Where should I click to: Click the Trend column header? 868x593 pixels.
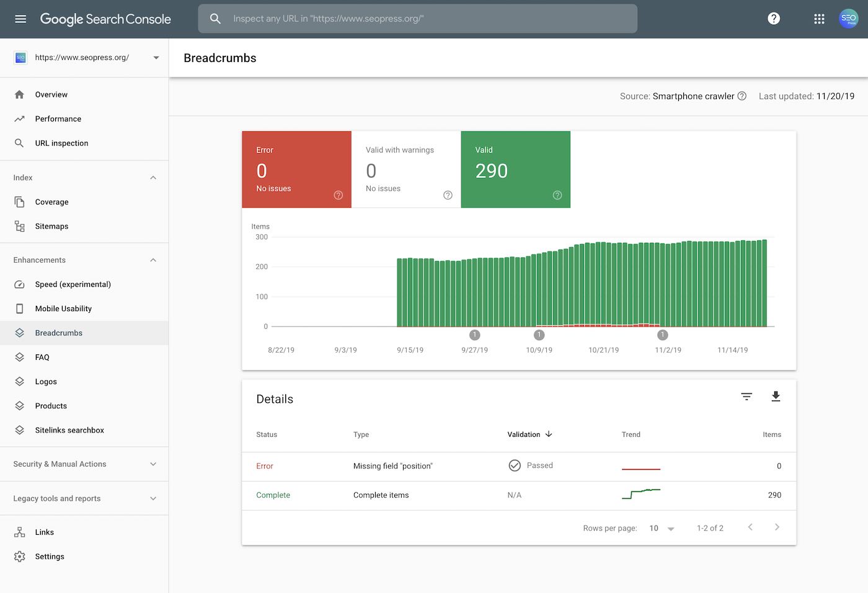(631, 434)
